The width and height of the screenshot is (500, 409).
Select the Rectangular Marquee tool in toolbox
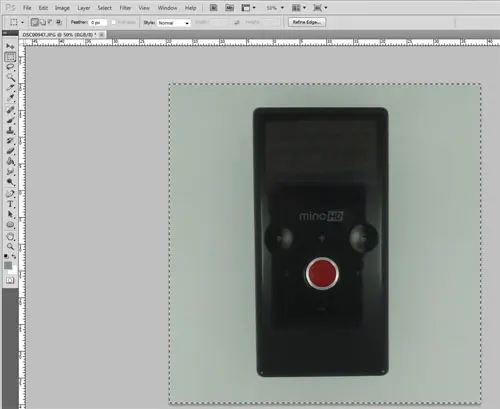click(x=10, y=57)
